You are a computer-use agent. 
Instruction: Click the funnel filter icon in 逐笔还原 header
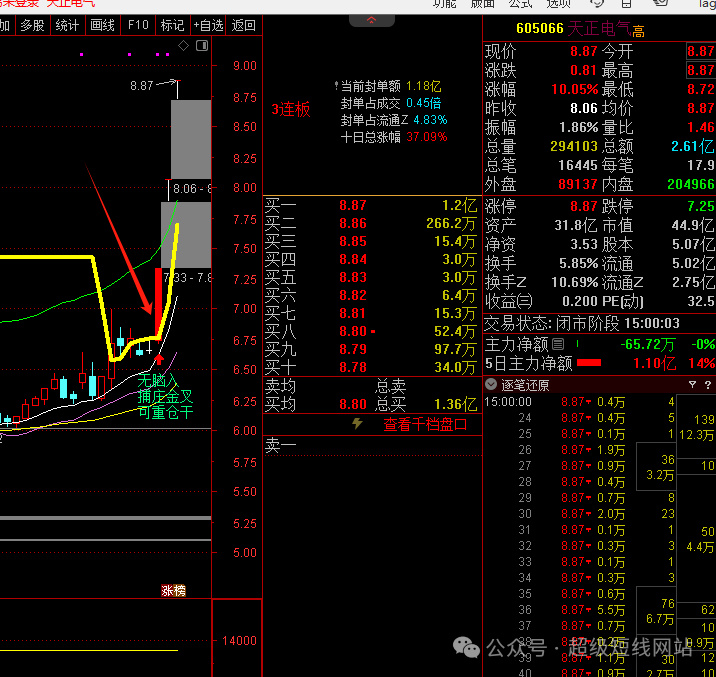(x=692, y=385)
